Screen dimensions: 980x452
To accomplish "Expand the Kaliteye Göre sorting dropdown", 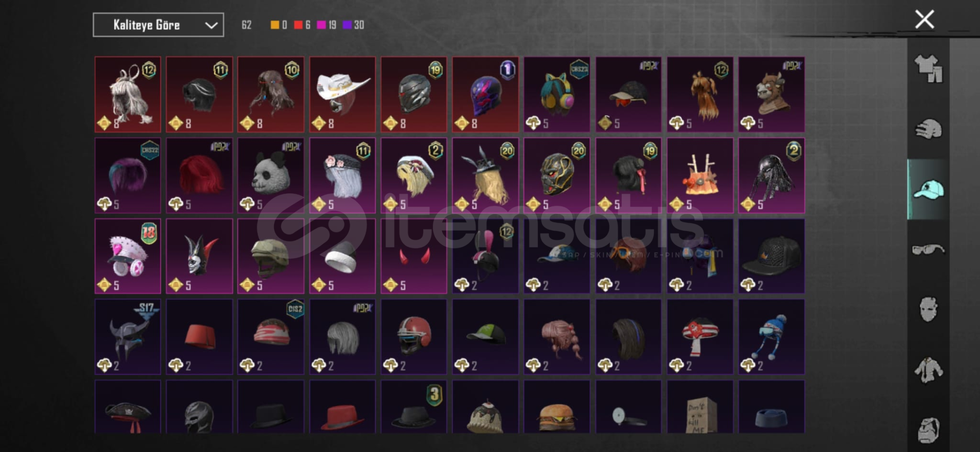I will 158,25.
